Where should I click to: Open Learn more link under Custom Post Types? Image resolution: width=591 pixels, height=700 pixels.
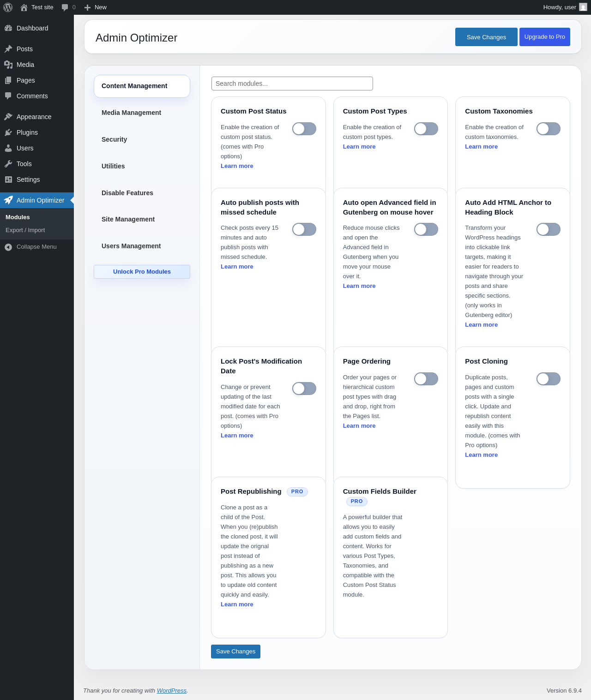(359, 147)
